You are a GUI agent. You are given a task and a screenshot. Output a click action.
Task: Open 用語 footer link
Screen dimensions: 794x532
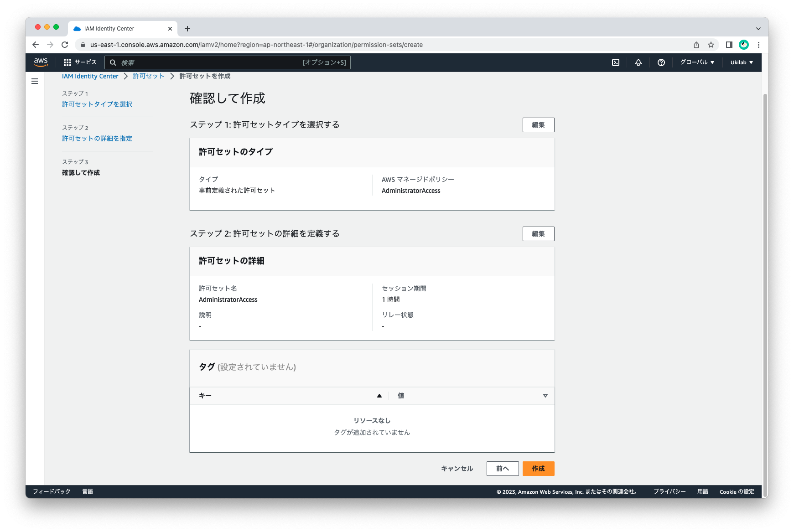[703, 491]
